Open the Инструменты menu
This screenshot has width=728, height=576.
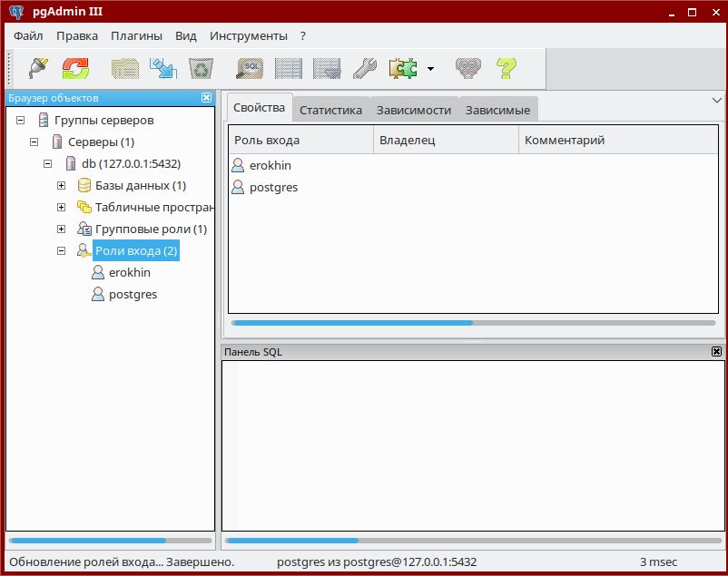tap(249, 35)
